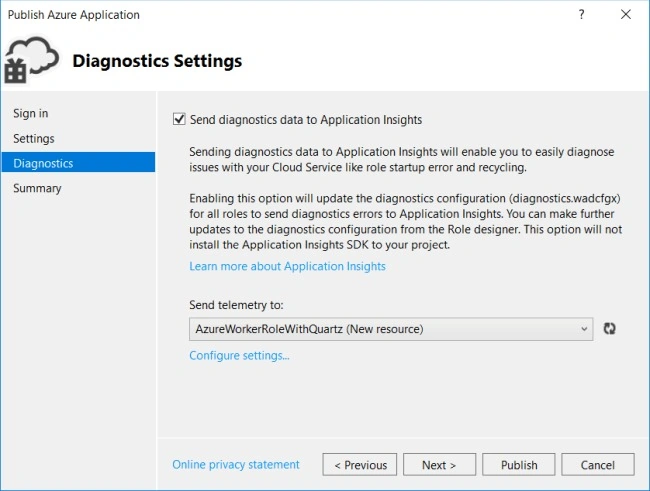Open the Online privacy statement link
This screenshot has height=491, width=650.
(x=235, y=464)
